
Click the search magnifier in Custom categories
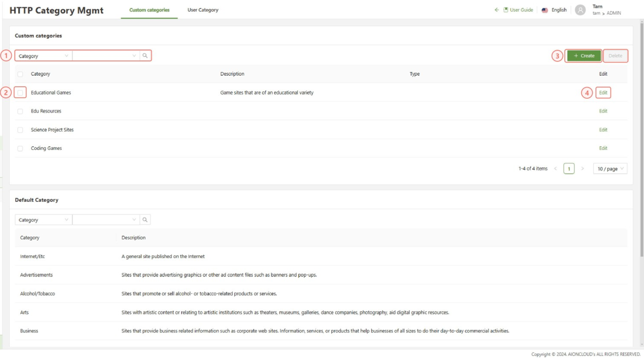[145, 56]
